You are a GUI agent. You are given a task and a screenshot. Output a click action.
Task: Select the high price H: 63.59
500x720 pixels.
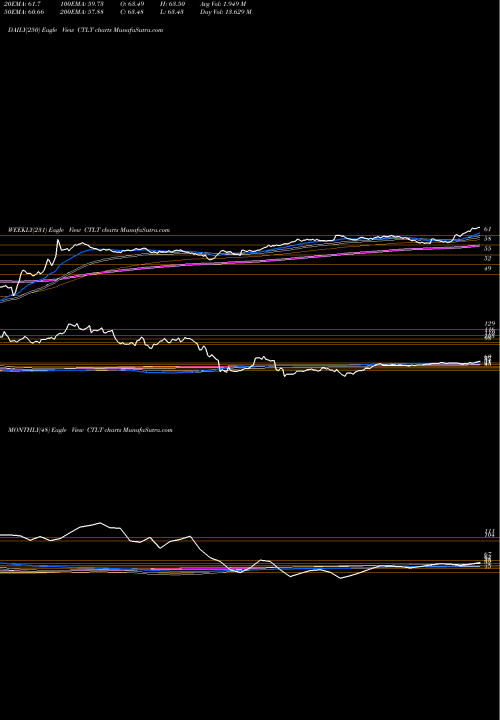tap(174, 4)
